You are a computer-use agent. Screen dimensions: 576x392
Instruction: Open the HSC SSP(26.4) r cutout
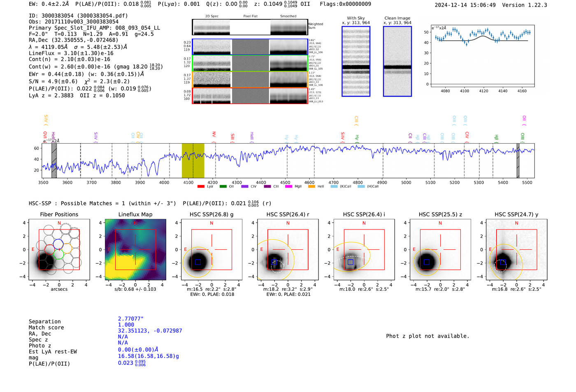coord(288,250)
